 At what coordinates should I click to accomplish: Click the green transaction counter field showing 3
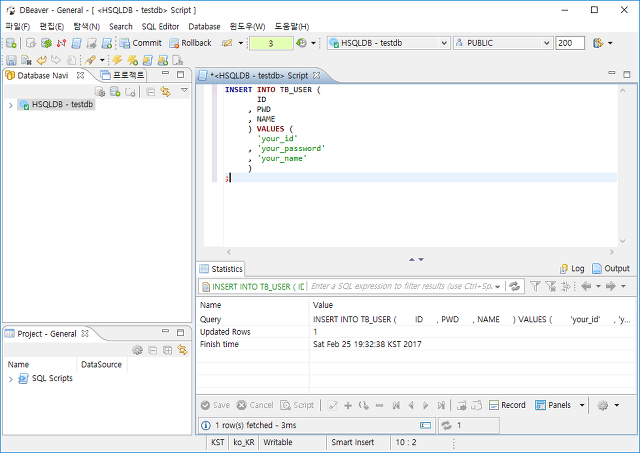point(271,43)
